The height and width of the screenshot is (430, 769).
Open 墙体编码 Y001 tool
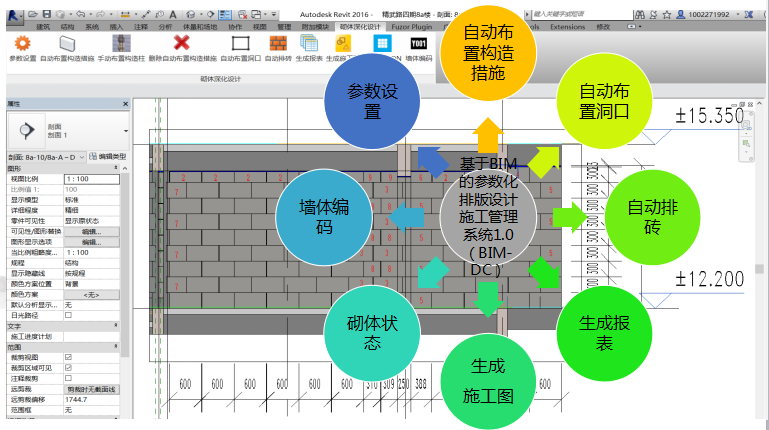(418, 48)
